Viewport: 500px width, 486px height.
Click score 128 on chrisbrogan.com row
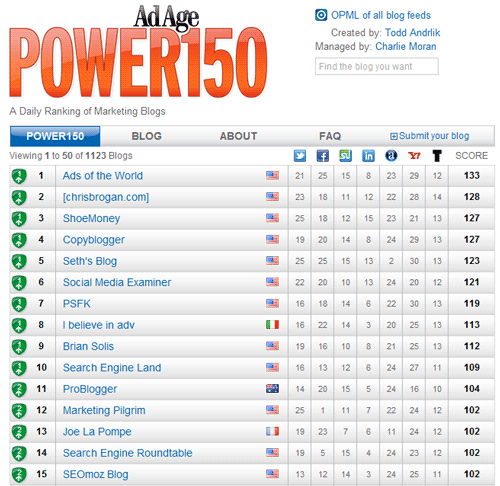[472, 197]
